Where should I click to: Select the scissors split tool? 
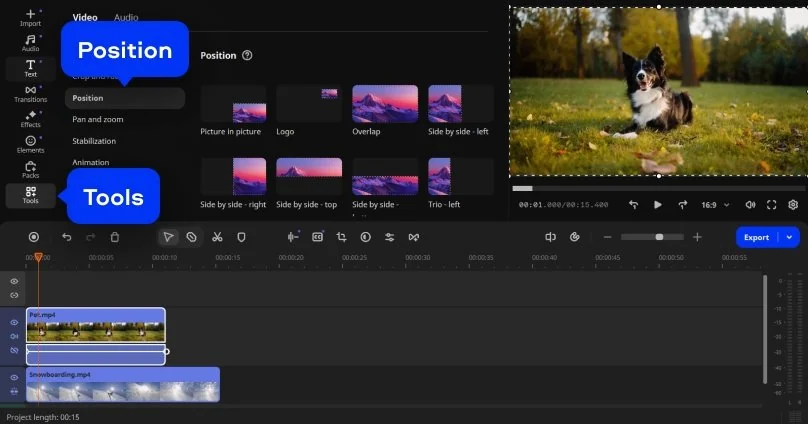tap(216, 237)
